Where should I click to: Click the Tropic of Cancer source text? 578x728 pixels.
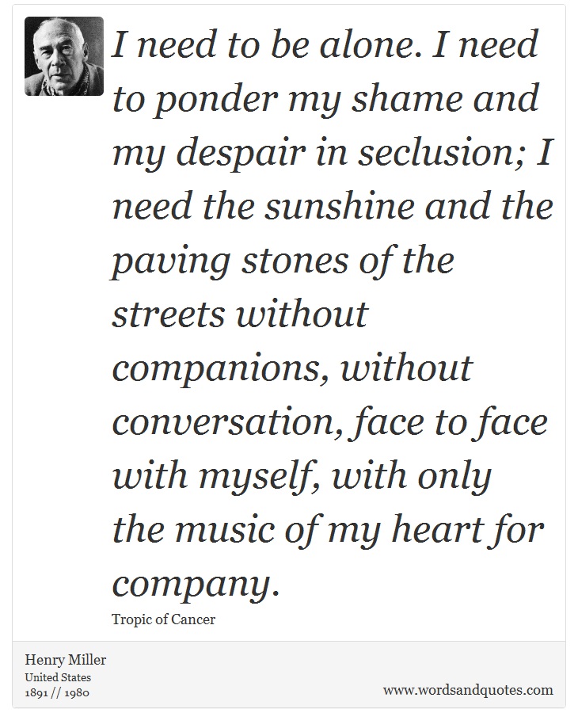163,619
